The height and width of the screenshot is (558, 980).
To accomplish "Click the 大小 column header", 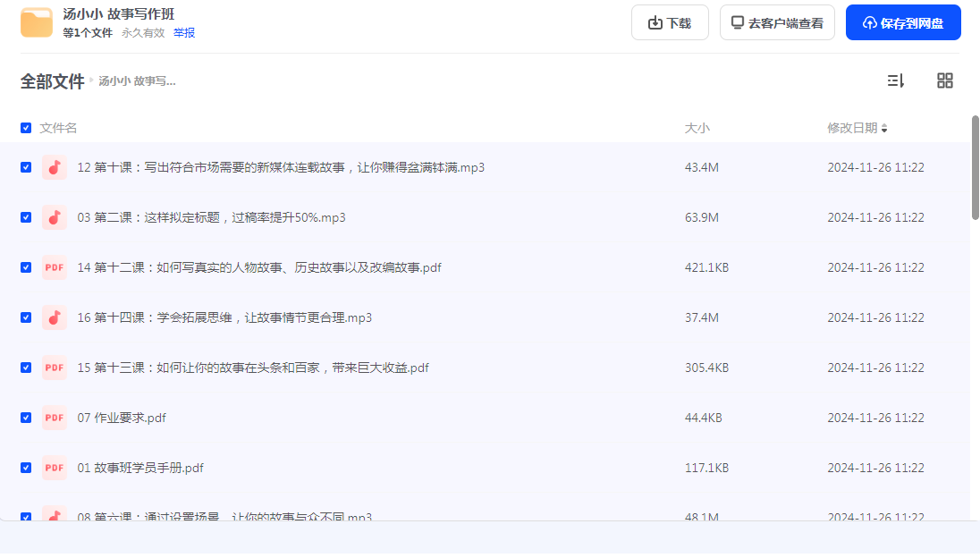I will (x=697, y=128).
